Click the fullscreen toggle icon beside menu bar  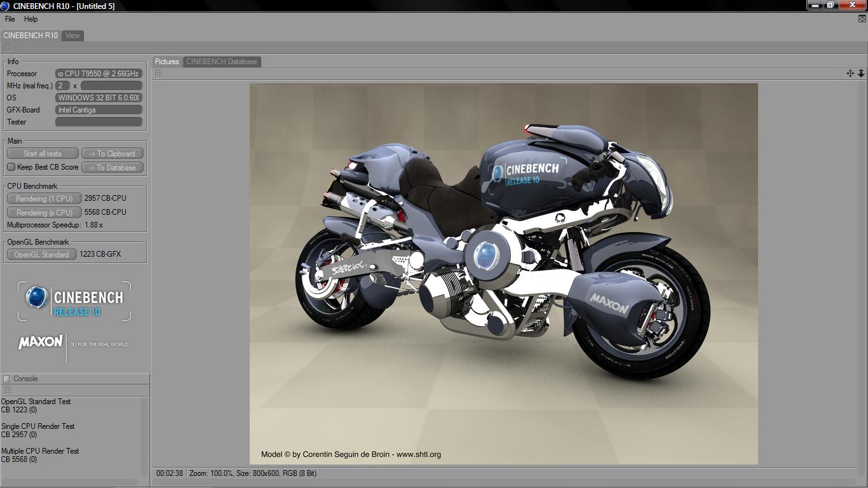(862, 19)
